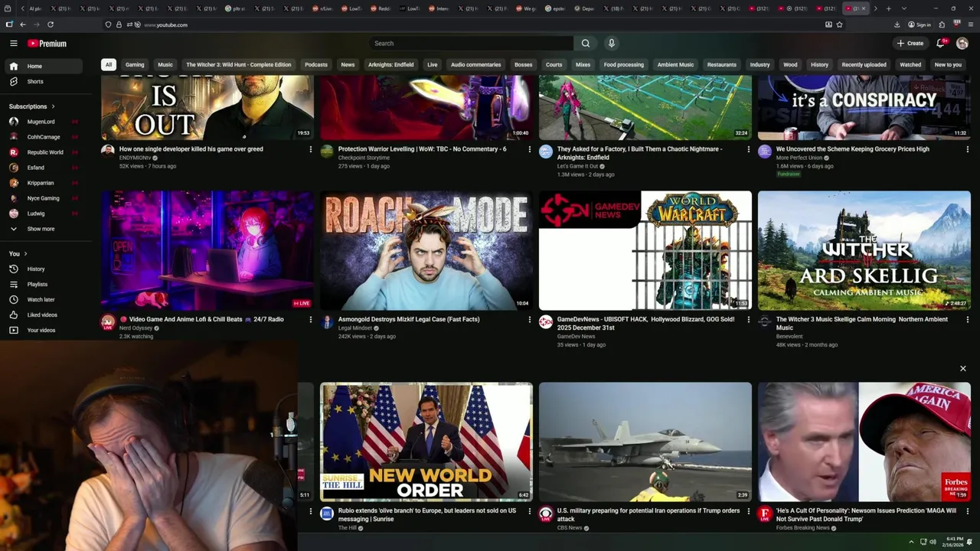980x551 pixels.
Task: Reload the page in the browser toolbar
Action: tap(51, 24)
